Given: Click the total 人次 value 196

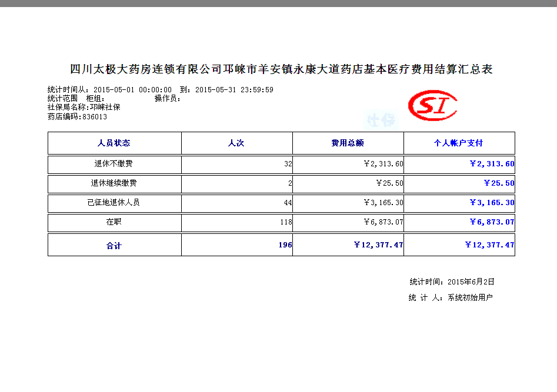Looking at the screenshot, I should (285, 245).
